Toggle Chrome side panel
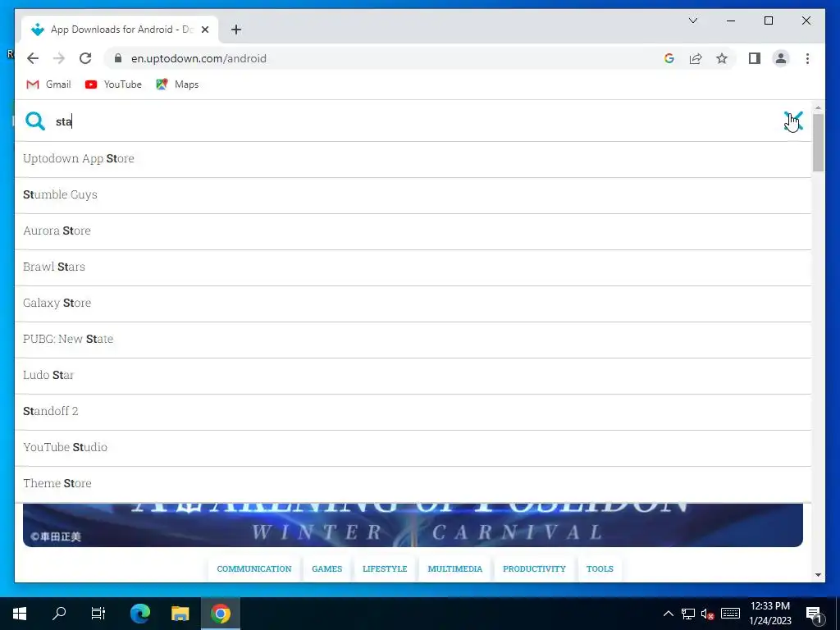The height and width of the screenshot is (630, 840). coord(755,58)
